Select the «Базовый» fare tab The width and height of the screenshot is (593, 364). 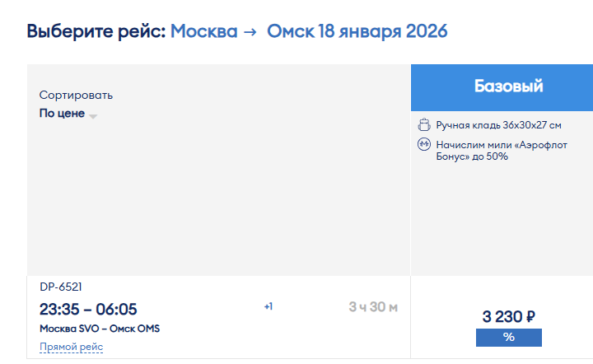502,87
